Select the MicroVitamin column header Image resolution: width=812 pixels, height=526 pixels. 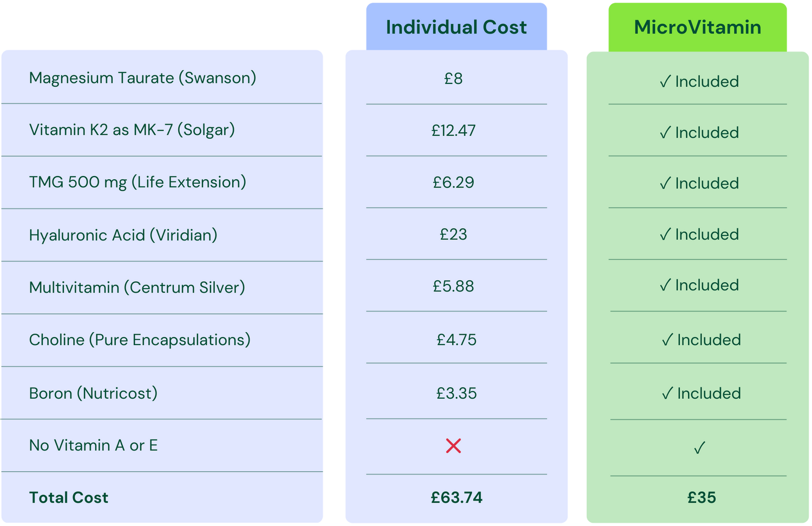tap(697, 27)
